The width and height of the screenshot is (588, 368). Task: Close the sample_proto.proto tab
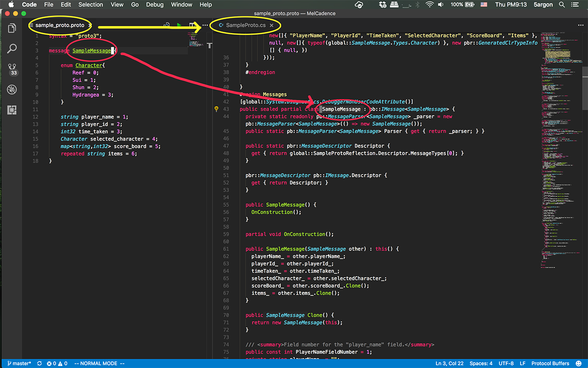(90, 25)
